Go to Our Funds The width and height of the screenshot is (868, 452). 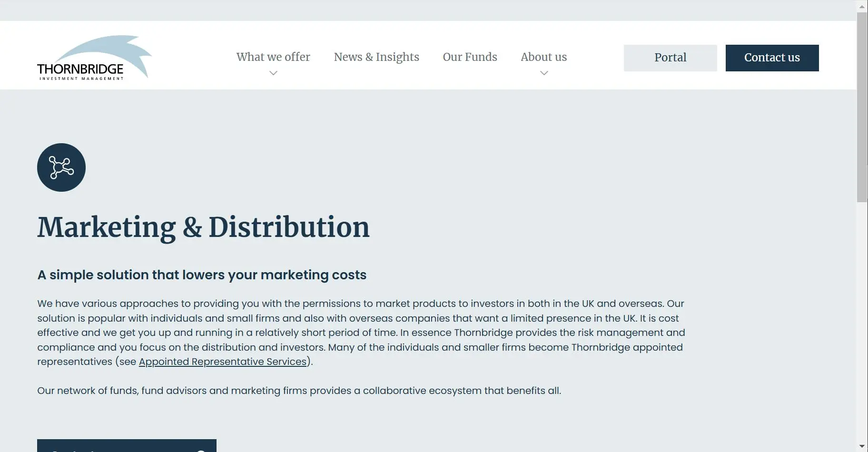(x=470, y=57)
